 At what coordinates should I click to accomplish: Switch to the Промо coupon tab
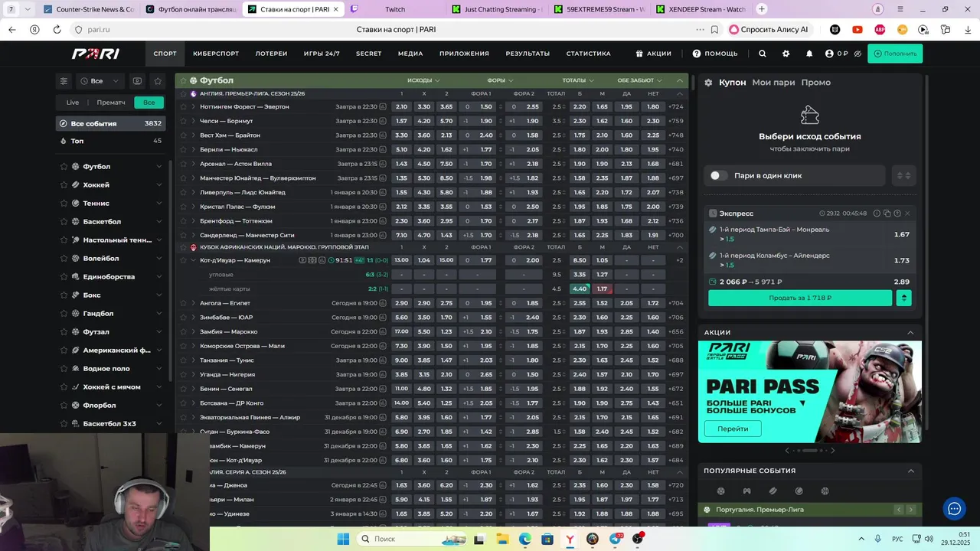coord(815,83)
